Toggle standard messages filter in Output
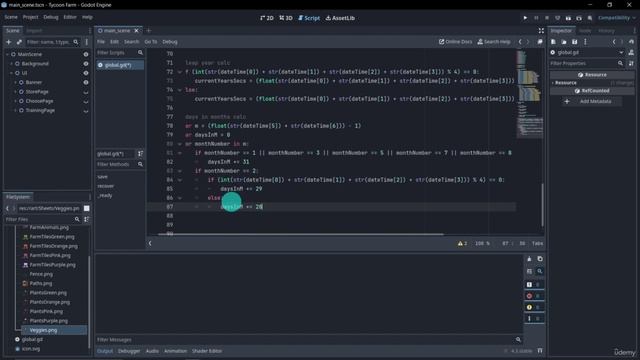The height and width of the screenshot is (360, 640). point(534,284)
